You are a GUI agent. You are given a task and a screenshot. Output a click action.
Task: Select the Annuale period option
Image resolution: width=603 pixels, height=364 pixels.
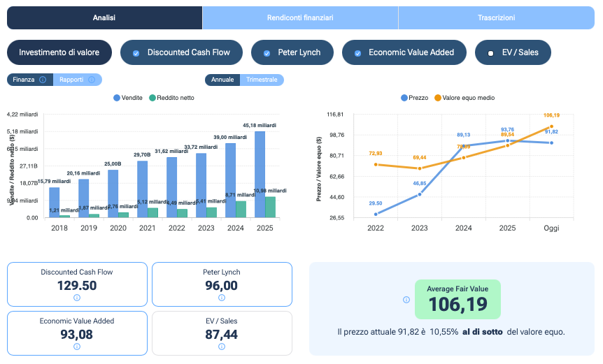222,80
